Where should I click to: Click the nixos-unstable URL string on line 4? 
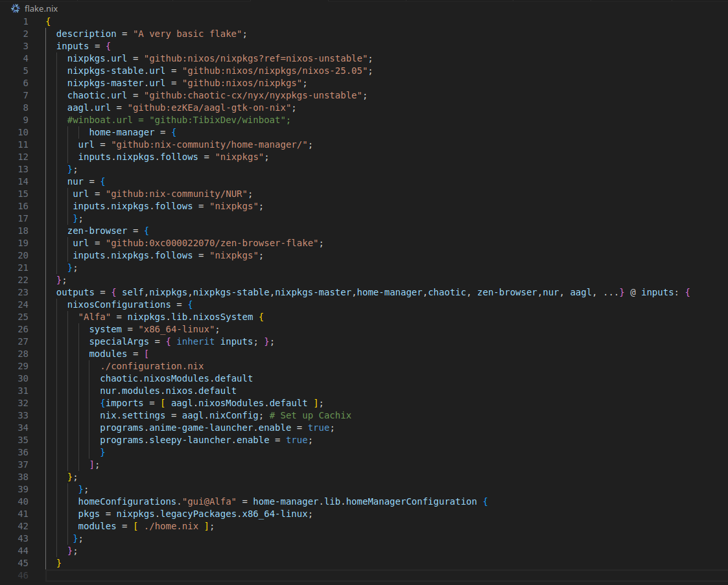click(x=256, y=58)
